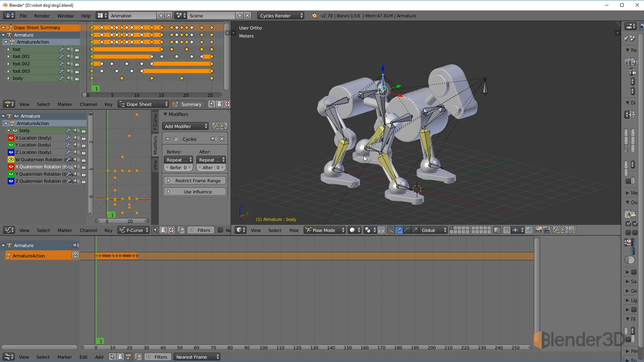This screenshot has height=362, width=644.
Task: Open the Pose menu in 3D view
Action: tap(294, 230)
